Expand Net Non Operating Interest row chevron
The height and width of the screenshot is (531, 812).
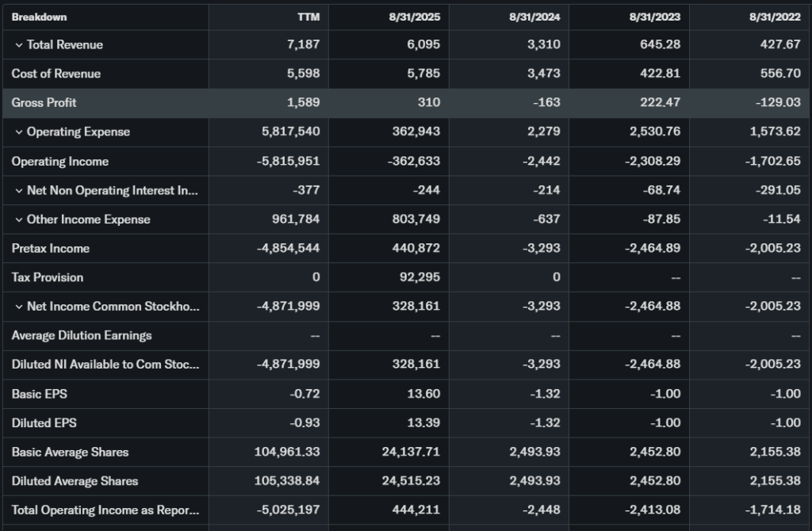[x=19, y=190]
